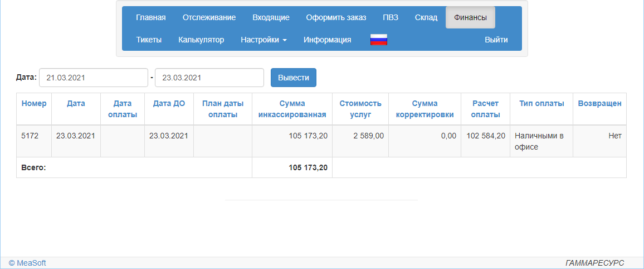Sort by Номер column header
The height and width of the screenshot is (269, 644).
tap(34, 104)
